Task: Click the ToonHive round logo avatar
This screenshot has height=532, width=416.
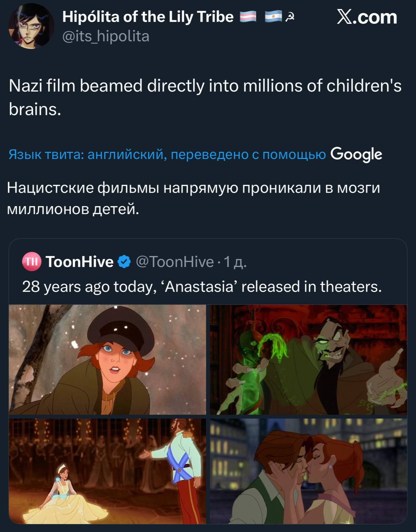Action: pyautogui.click(x=31, y=261)
